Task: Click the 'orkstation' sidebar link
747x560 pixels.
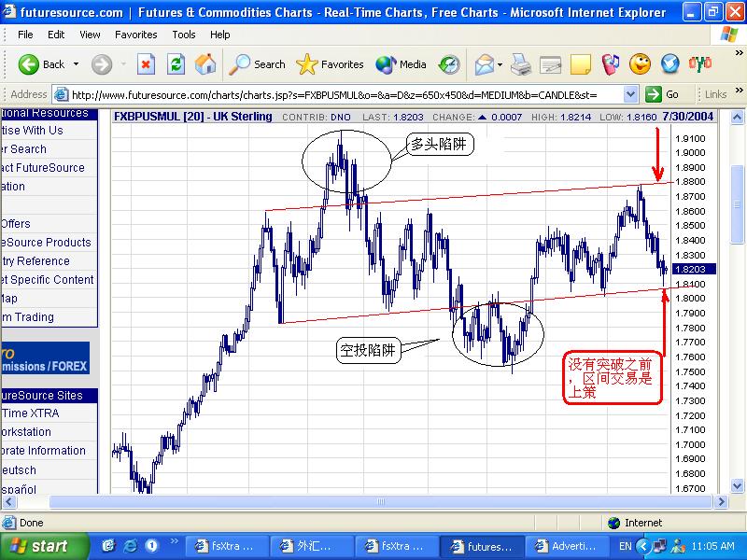Action: coord(26,432)
